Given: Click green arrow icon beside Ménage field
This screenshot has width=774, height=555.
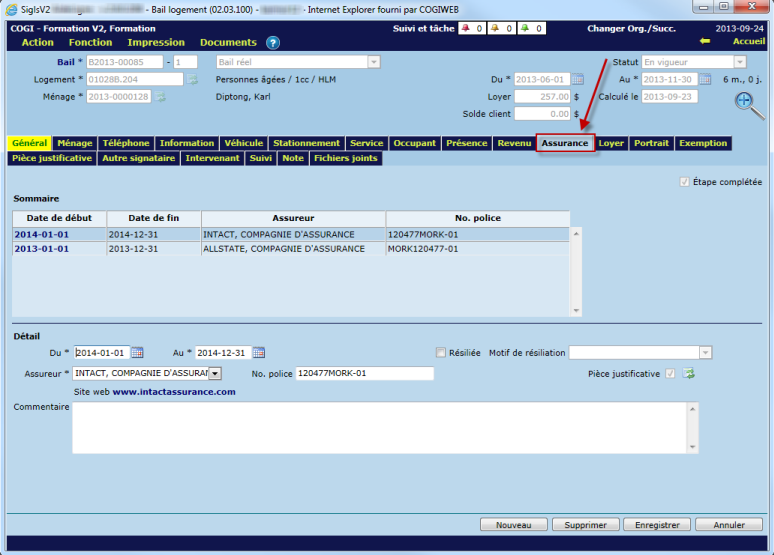Looking at the screenshot, I should click(x=160, y=97).
